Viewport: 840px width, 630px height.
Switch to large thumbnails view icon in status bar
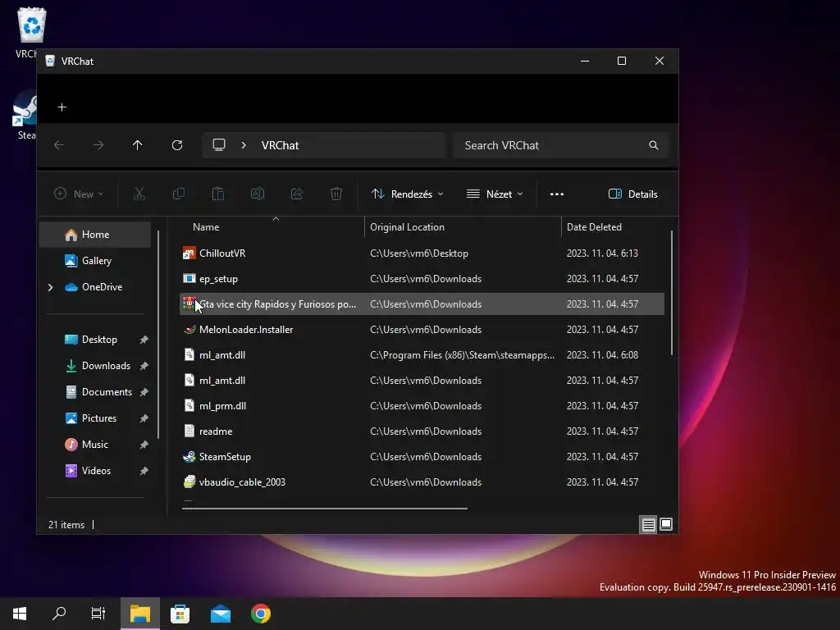pyautogui.click(x=666, y=524)
